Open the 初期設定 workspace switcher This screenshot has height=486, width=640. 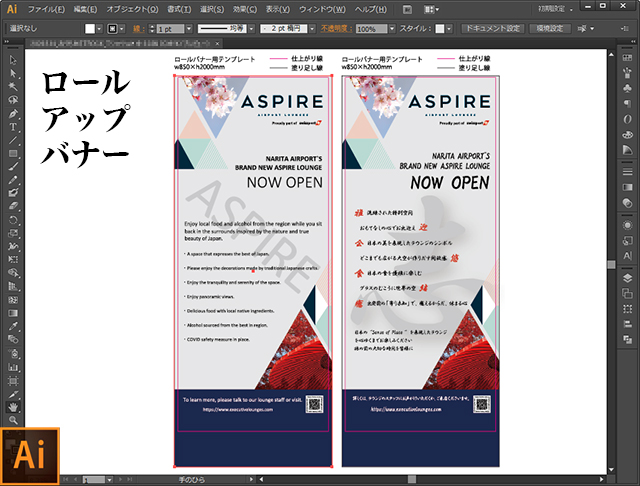click(x=555, y=9)
